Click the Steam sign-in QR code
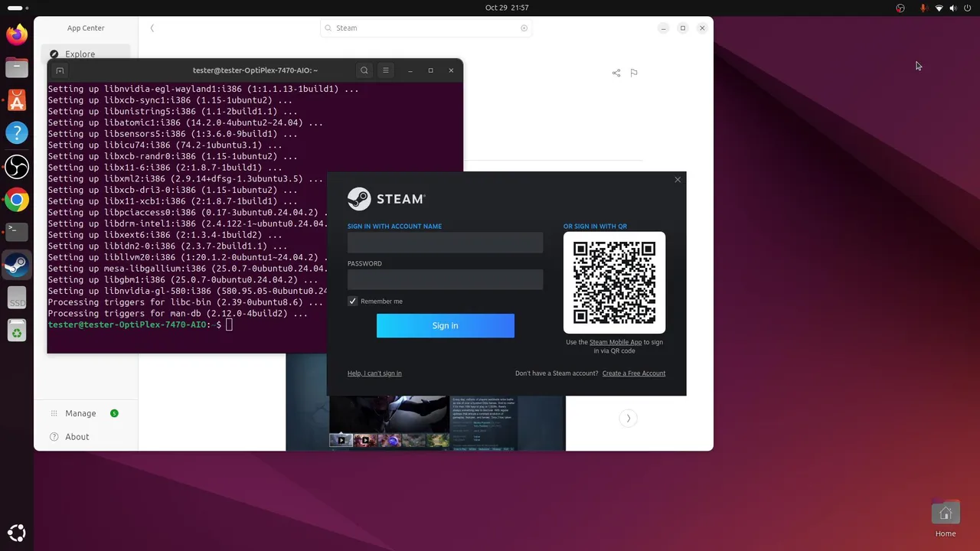This screenshot has width=980, height=551. point(615,282)
